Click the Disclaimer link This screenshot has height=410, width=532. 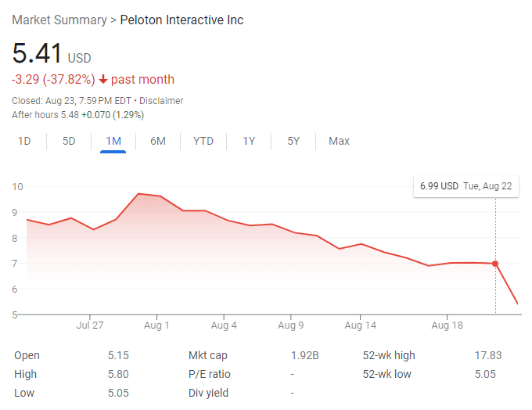(161, 101)
